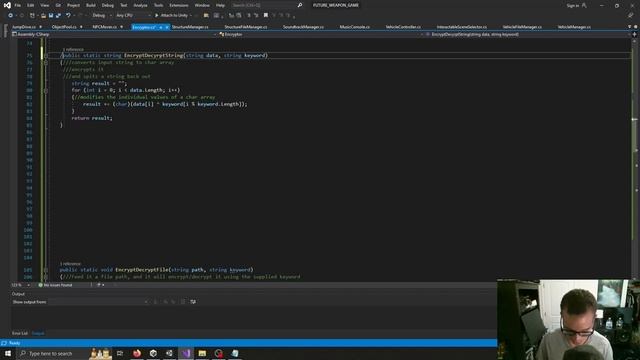Click the No issues found indicator
Screen dimensions: 640x360
pos(56,285)
